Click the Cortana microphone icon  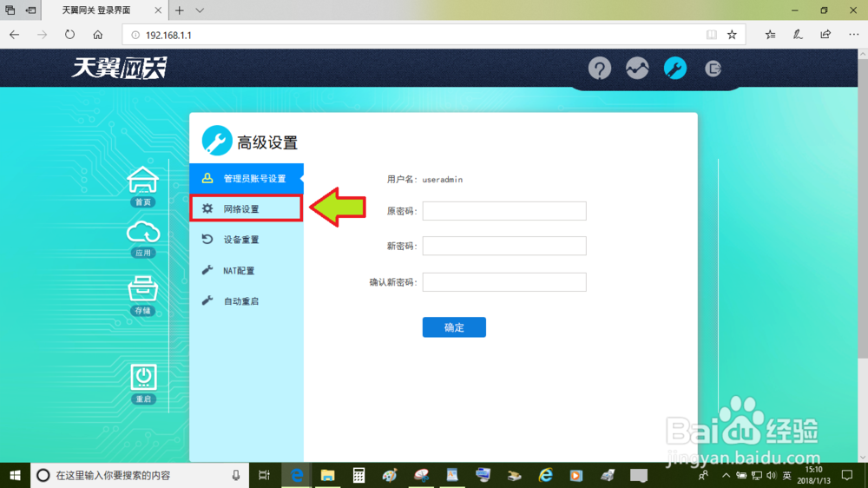pyautogui.click(x=236, y=475)
